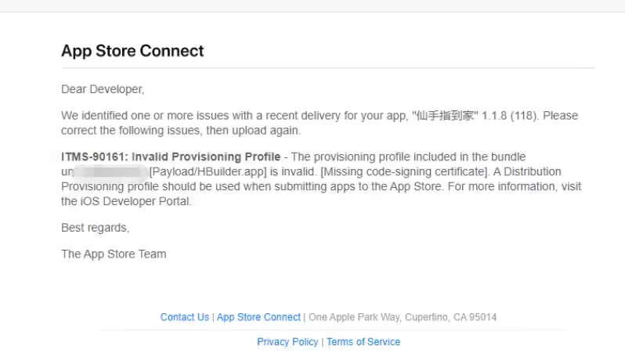Open the Terms of Service link
The width and height of the screenshot is (625, 364).
(363, 342)
